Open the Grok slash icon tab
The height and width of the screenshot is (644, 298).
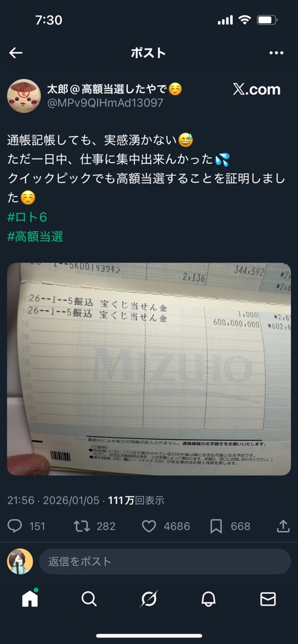(x=148, y=599)
